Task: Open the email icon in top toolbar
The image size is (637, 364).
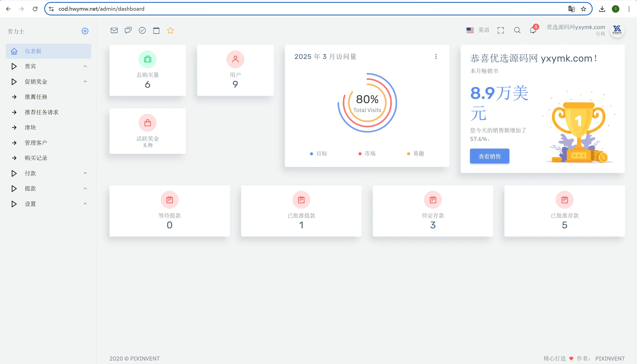Action: click(x=114, y=31)
